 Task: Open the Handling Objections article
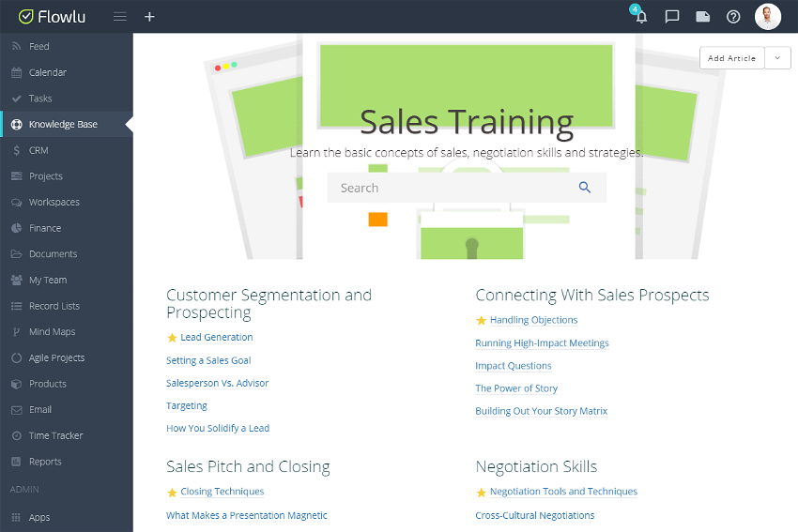pos(533,320)
